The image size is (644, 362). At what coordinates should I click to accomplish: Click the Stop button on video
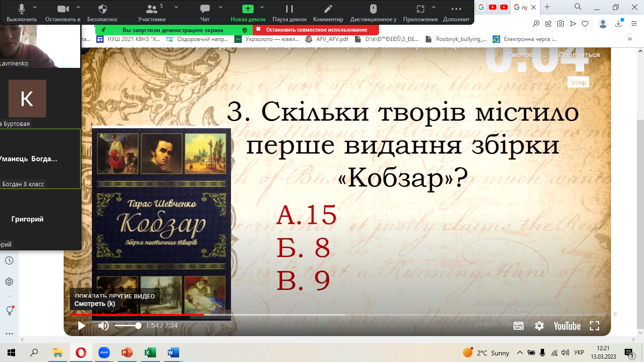[x=578, y=82]
